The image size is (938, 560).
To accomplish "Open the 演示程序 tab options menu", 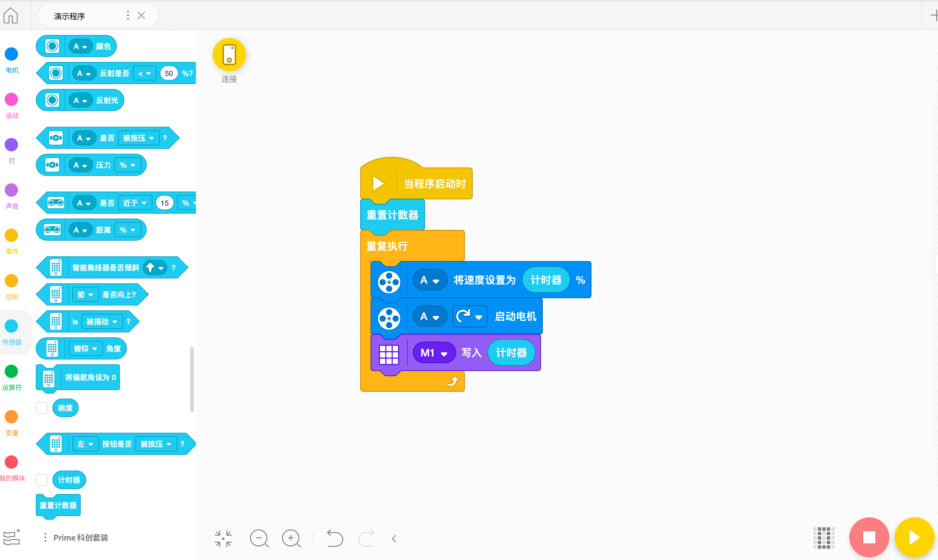I will (128, 15).
